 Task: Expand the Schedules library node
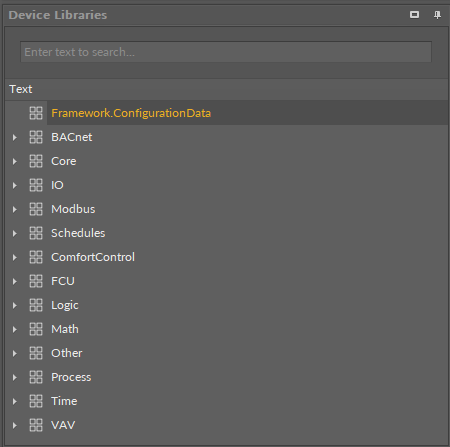[x=15, y=233]
